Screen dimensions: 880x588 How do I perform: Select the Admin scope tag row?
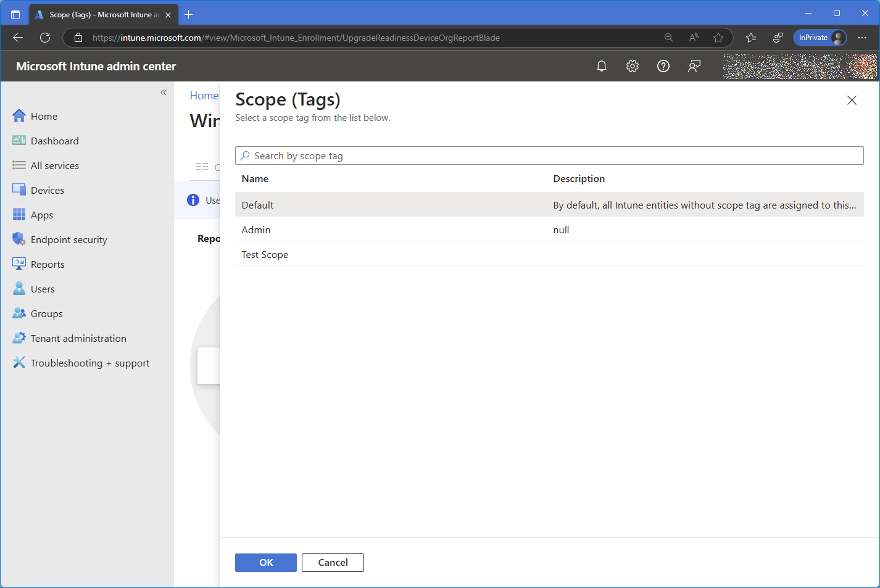click(256, 230)
